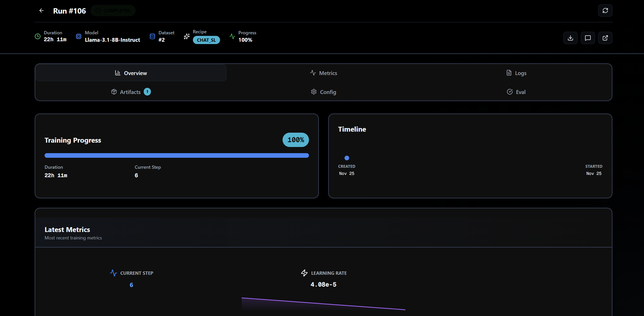Click the external link icon
This screenshot has height=316, width=644.
605,38
